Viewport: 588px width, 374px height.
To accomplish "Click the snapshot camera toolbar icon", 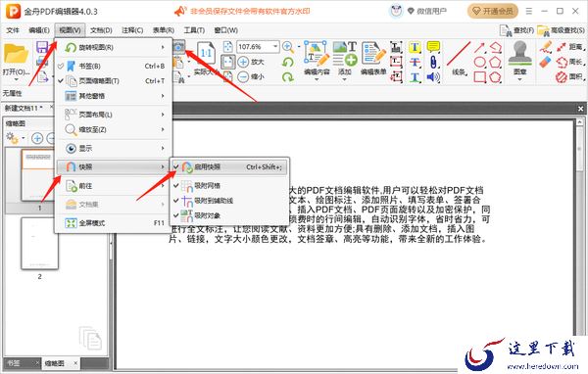I will (179, 47).
